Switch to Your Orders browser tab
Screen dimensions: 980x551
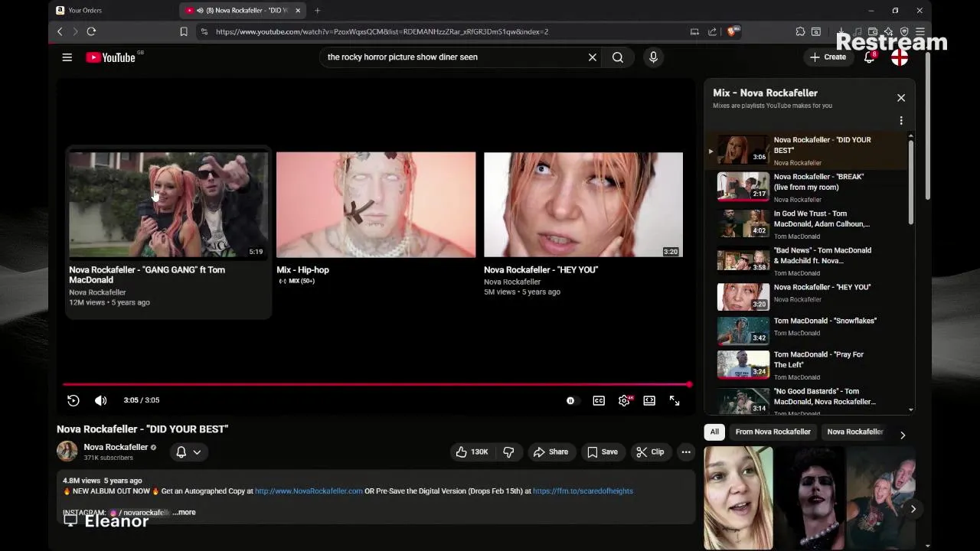tap(113, 11)
